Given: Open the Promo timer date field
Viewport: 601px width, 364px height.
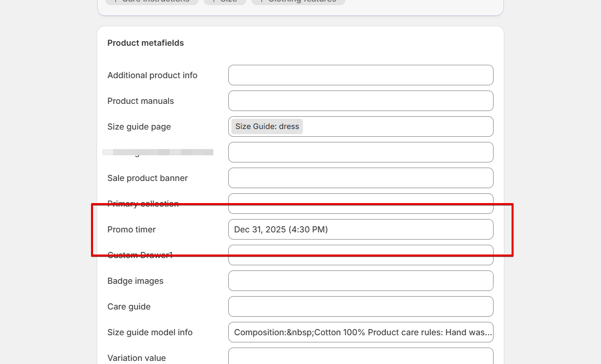Looking at the screenshot, I should [x=361, y=229].
